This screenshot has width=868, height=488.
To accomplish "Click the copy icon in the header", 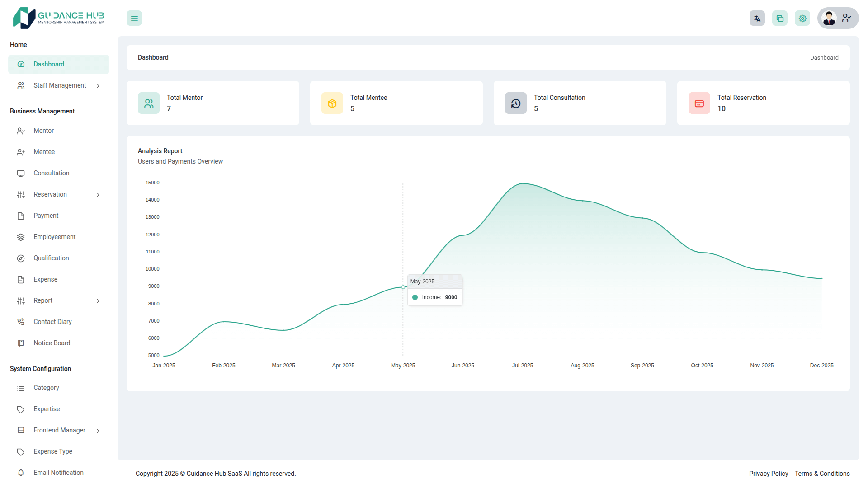I will point(780,19).
